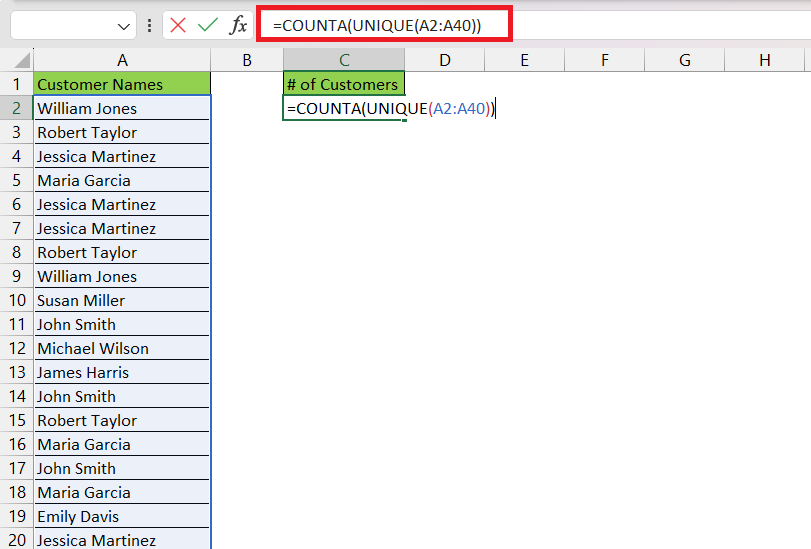The image size is (811, 549).
Task: Expand the Name Box dropdown arrow
Action: (x=124, y=26)
